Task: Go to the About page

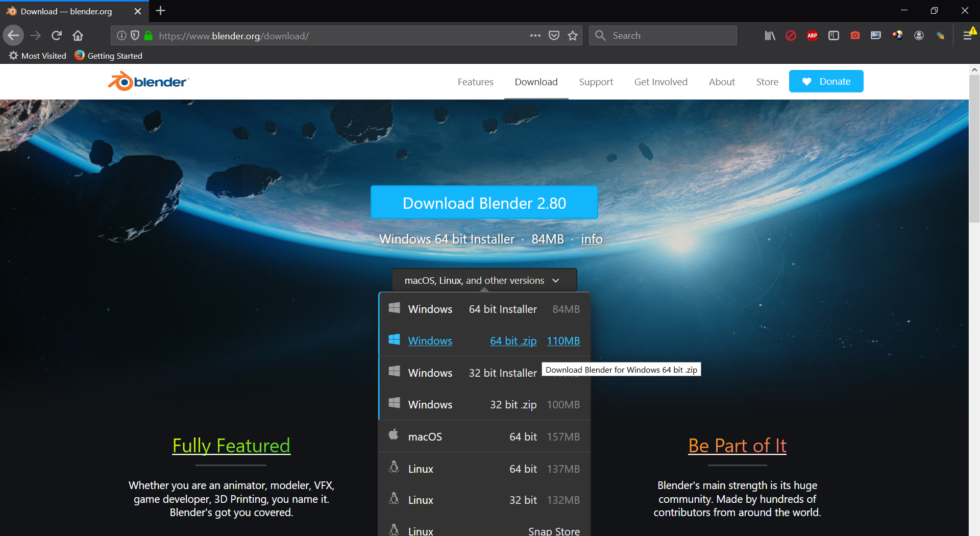Action: point(722,82)
